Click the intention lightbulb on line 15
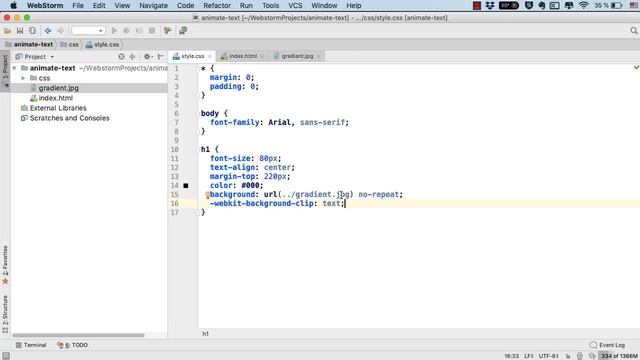 pos(207,195)
